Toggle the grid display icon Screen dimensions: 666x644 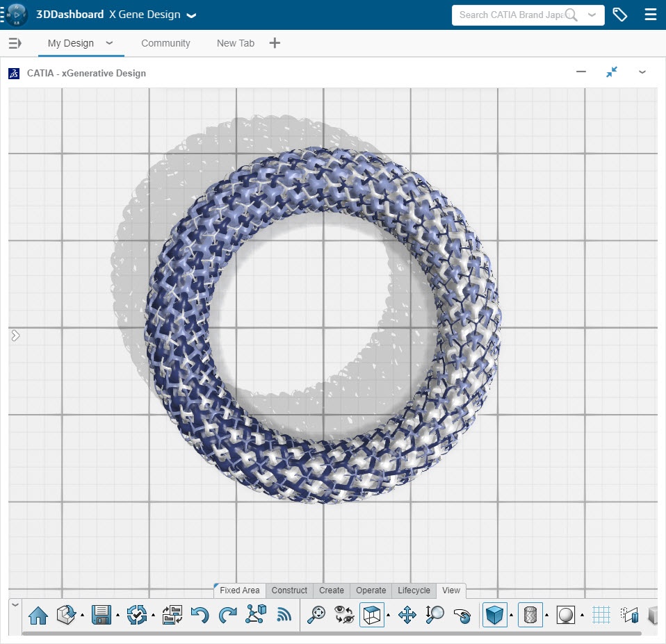[x=601, y=615]
